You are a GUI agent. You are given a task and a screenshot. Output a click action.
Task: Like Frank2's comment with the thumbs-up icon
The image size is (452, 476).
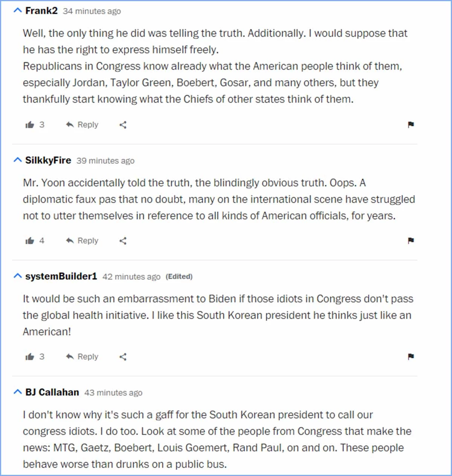(30, 125)
